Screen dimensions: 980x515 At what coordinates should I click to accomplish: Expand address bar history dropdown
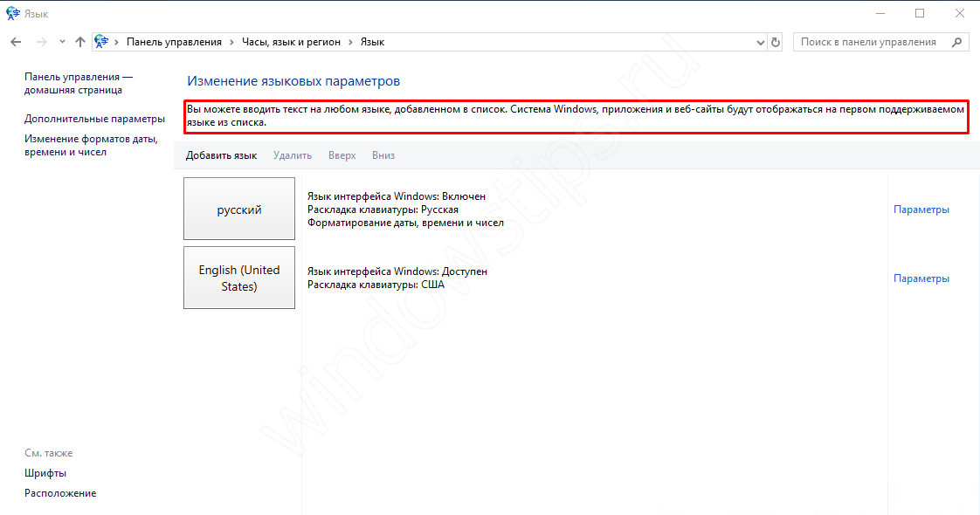coord(759,42)
